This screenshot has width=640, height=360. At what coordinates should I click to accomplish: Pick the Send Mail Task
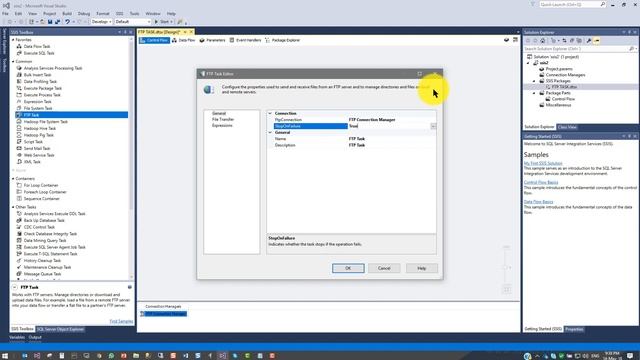click(37, 149)
